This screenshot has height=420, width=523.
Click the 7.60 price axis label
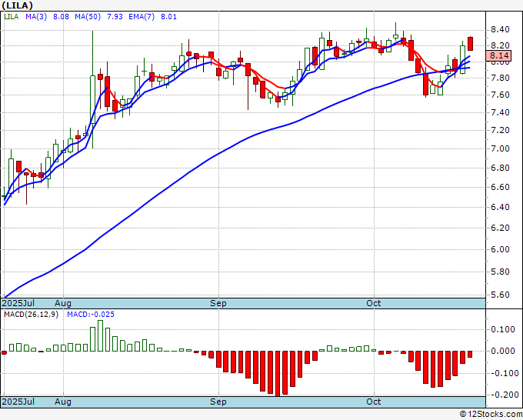coord(500,95)
